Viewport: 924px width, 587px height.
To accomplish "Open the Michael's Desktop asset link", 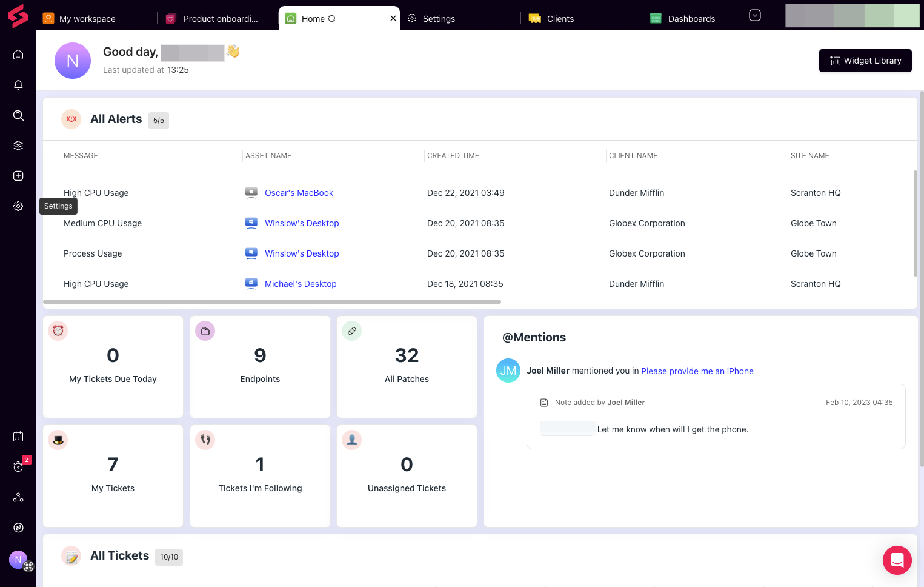I will tap(301, 284).
